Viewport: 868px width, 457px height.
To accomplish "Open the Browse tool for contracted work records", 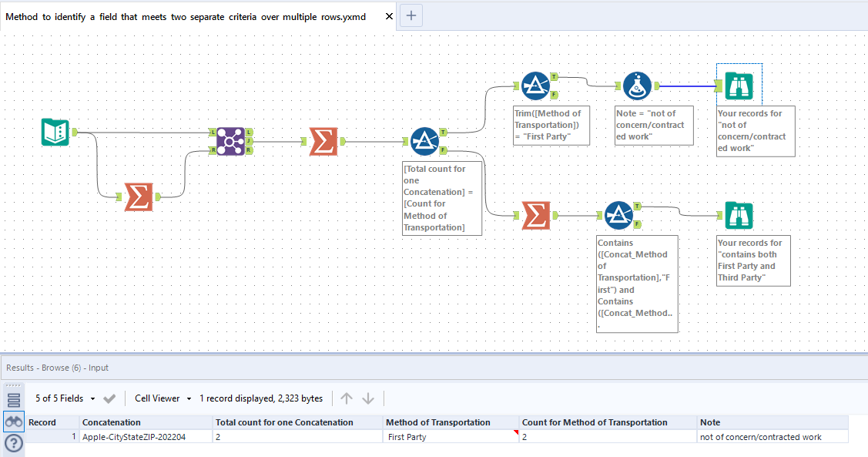I will point(739,85).
